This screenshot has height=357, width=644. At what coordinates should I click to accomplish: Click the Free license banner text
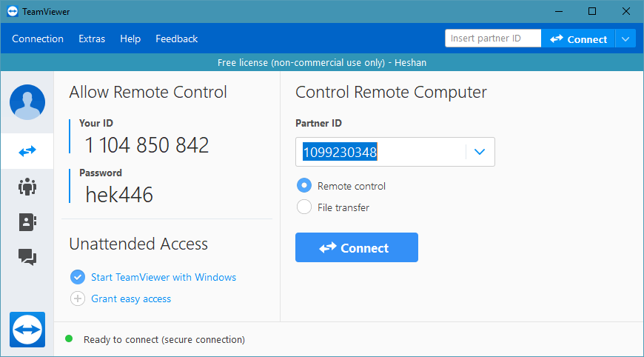(322, 62)
